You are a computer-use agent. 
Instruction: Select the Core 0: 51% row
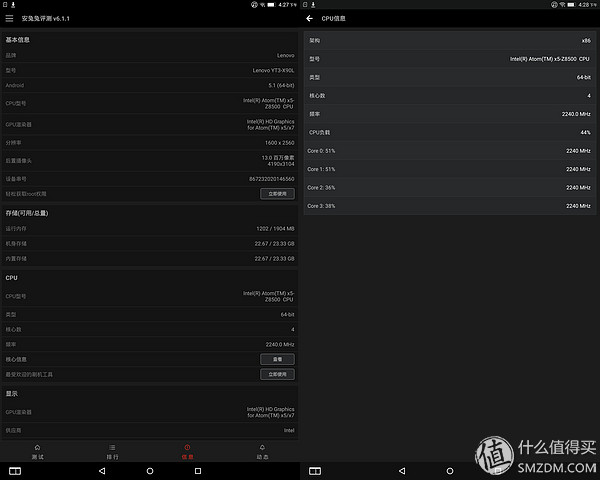coord(450,151)
